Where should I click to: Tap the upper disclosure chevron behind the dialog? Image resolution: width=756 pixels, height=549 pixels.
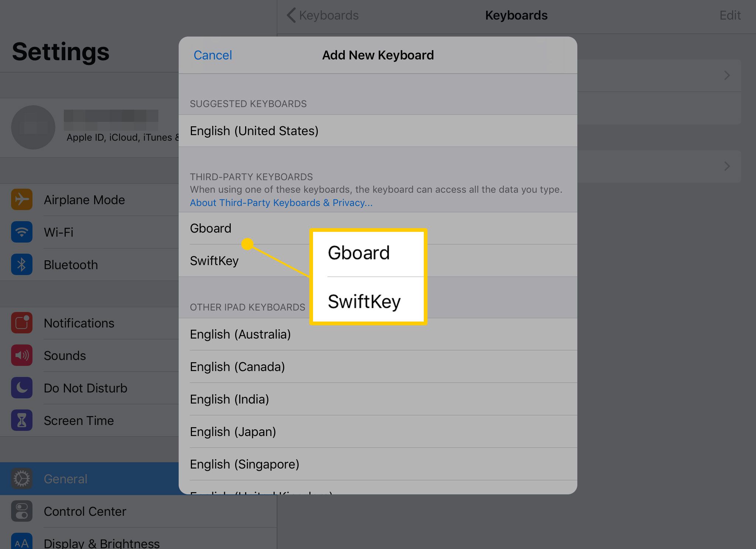coord(727,75)
